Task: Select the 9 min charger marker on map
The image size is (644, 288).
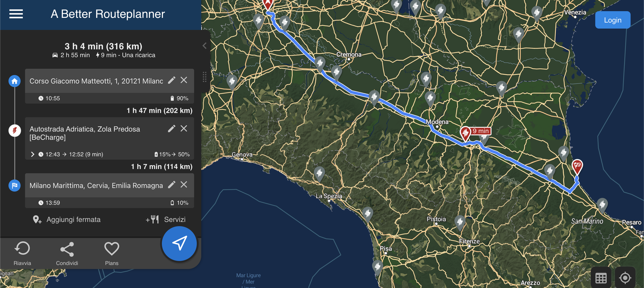Action: pyautogui.click(x=466, y=134)
